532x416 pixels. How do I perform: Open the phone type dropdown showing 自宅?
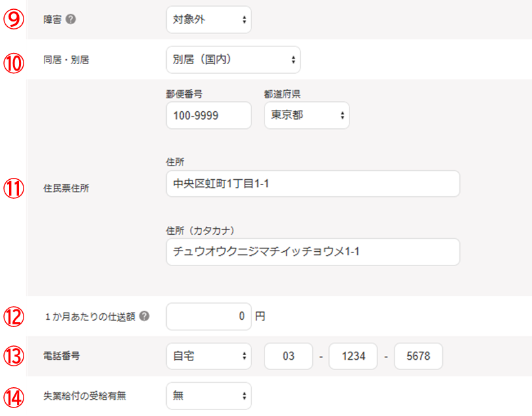click(208, 356)
